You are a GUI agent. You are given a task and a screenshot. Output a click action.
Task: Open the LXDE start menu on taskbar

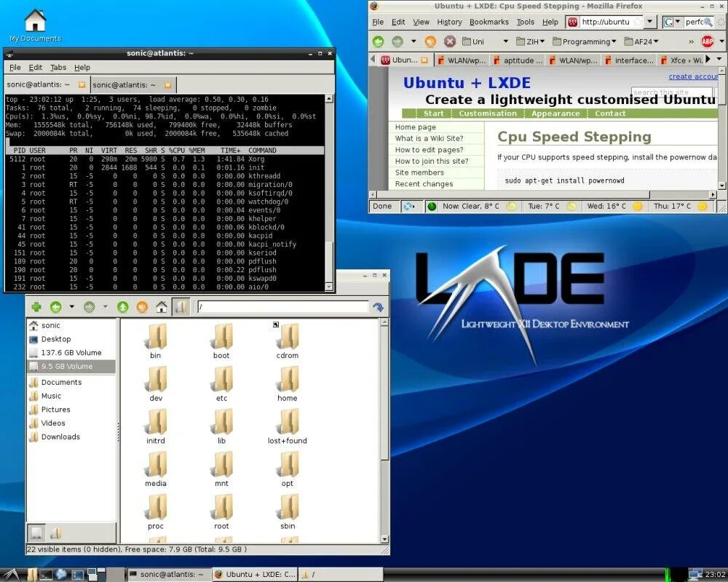point(9,574)
